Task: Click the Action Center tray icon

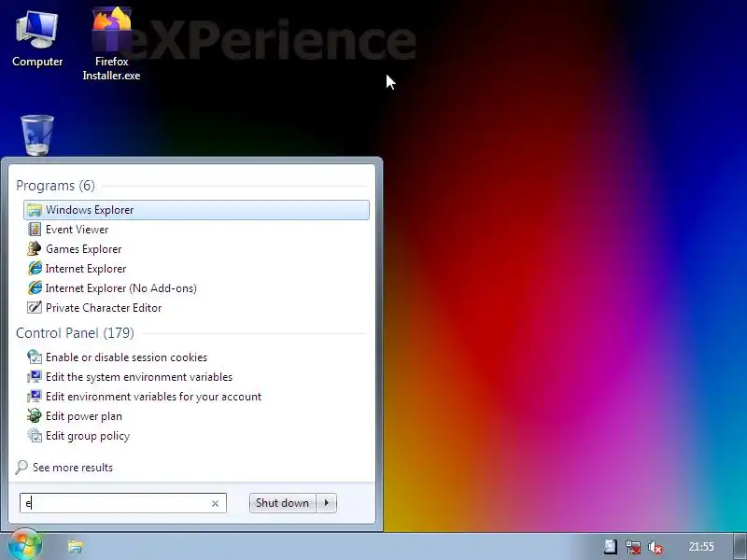Action: (611, 547)
